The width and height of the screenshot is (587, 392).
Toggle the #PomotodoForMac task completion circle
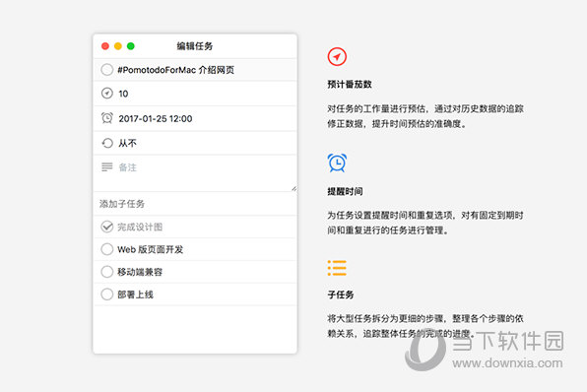pos(107,69)
